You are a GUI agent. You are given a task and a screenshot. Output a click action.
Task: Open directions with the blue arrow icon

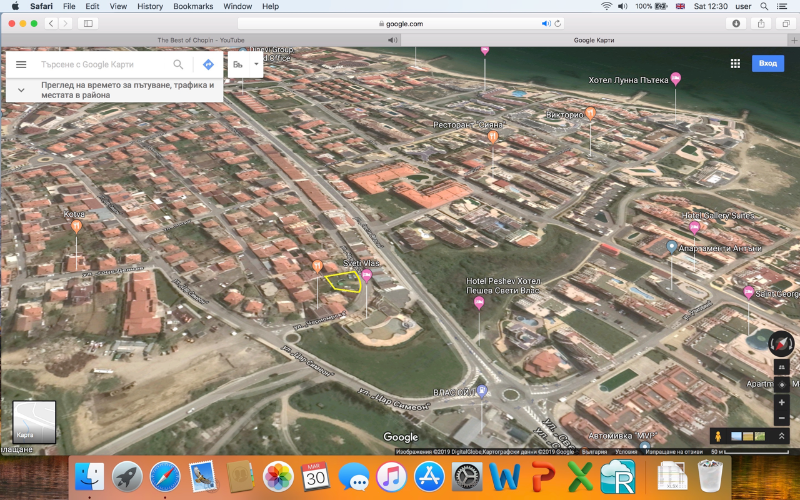click(x=208, y=64)
